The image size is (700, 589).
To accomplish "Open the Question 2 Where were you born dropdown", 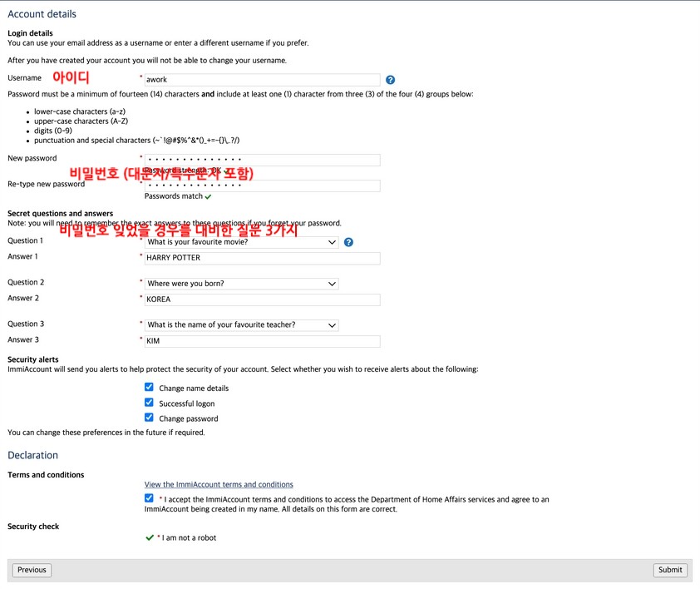I will (241, 284).
